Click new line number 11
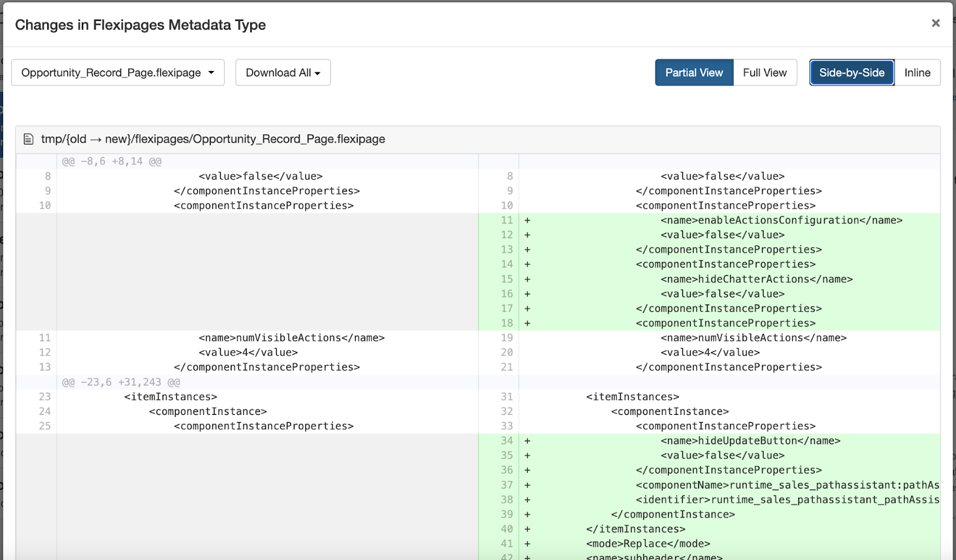The width and height of the screenshot is (956, 560). point(507,220)
